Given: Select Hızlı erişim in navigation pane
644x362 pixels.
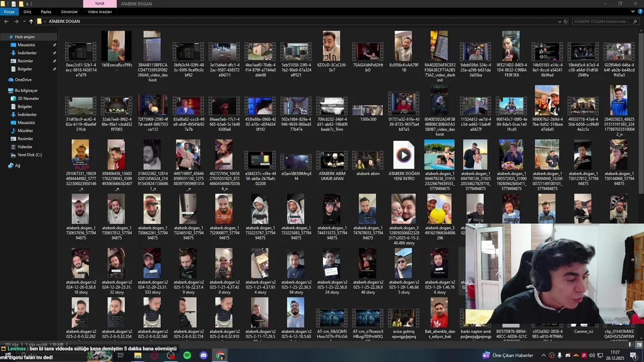Looking at the screenshot, I should coord(29,37).
